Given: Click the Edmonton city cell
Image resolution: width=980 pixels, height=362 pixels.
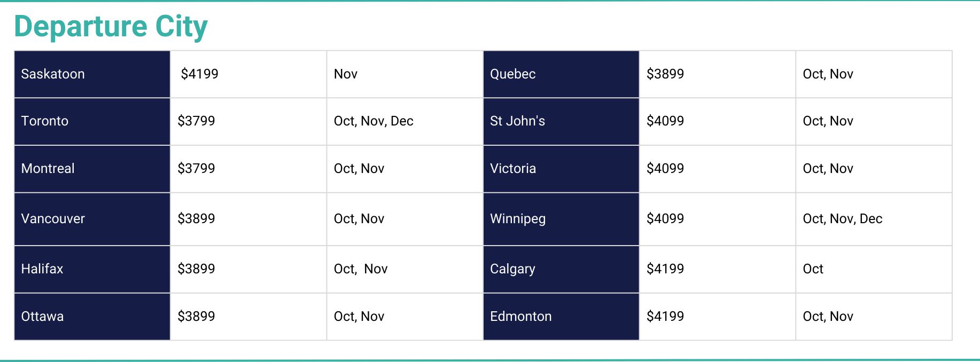Looking at the screenshot, I should pyautogui.click(x=561, y=317).
